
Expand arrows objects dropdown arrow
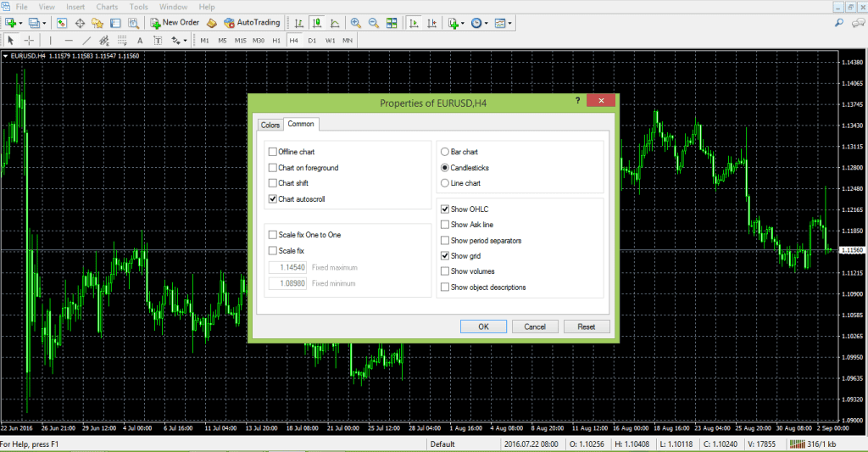pos(185,41)
